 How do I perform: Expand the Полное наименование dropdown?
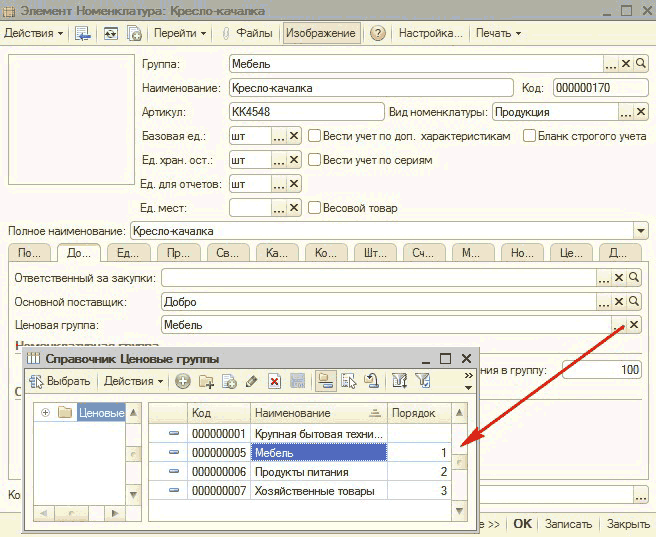(x=641, y=230)
